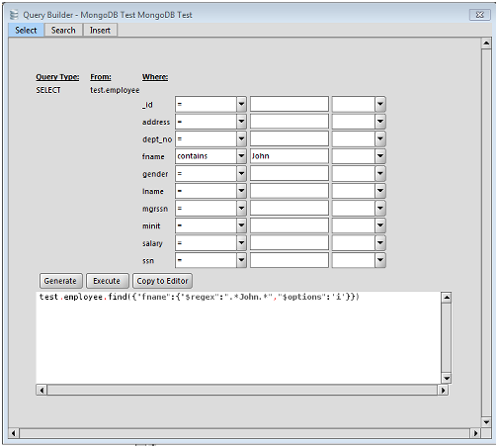Open the mgrssn row's rightmost dropdown

tap(359, 209)
